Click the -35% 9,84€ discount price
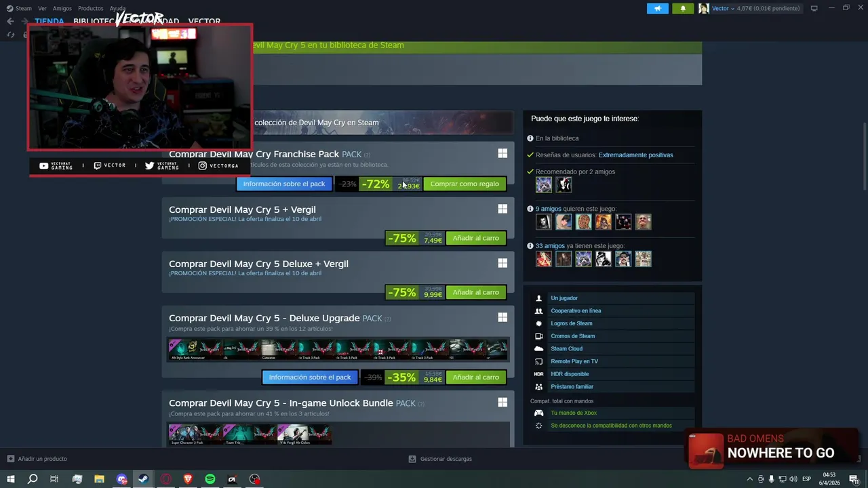The width and height of the screenshot is (868, 488). (x=415, y=377)
